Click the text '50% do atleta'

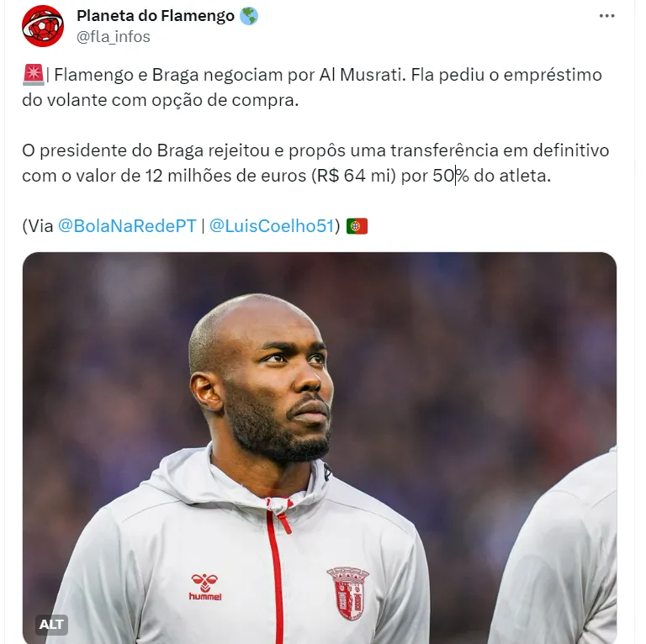(491, 176)
